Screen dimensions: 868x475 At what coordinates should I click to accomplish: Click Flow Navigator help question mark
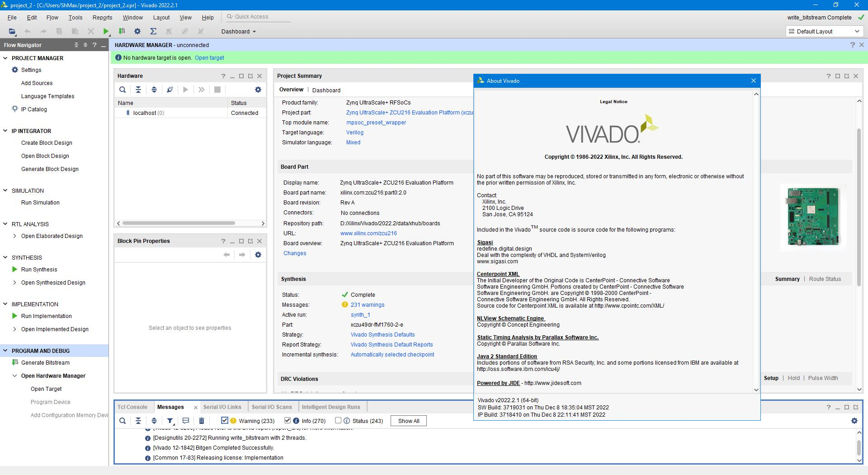pos(94,45)
